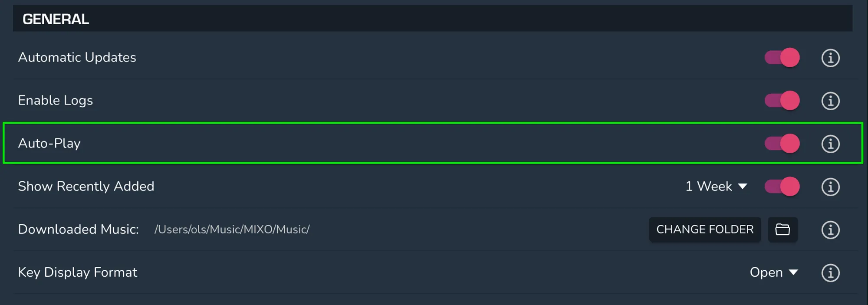This screenshot has width=868, height=305.
Task: Select the Auto-Play setting label
Action: tap(49, 144)
